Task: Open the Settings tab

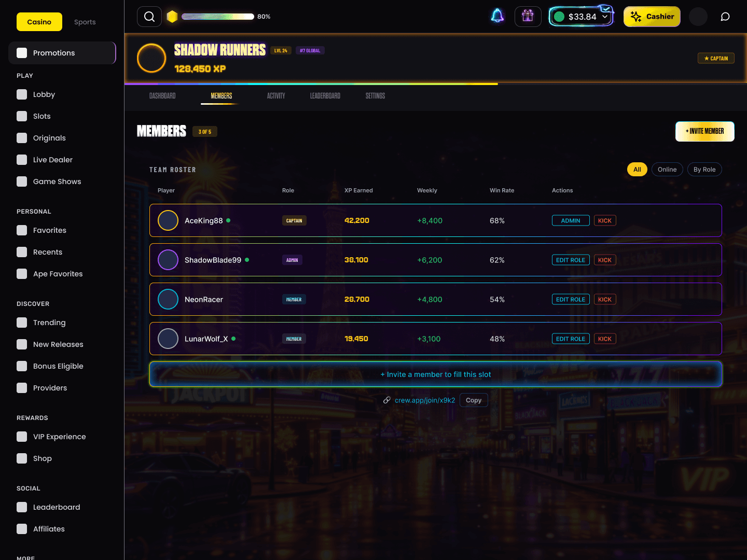Action: click(375, 96)
